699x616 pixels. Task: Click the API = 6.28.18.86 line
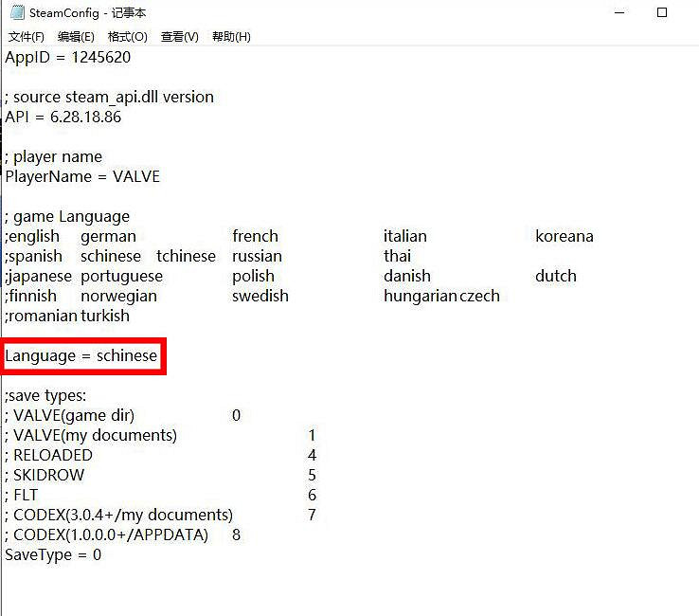click(x=63, y=118)
